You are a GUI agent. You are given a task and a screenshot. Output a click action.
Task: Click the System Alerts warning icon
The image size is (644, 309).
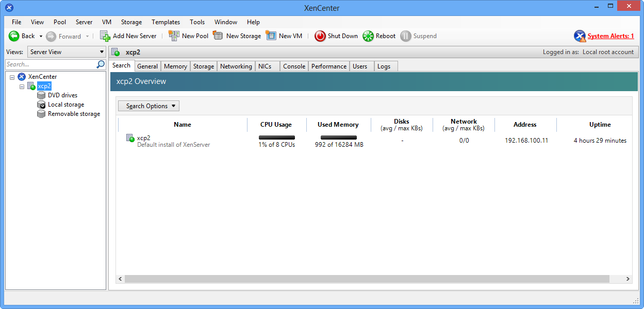click(x=580, y=36)
